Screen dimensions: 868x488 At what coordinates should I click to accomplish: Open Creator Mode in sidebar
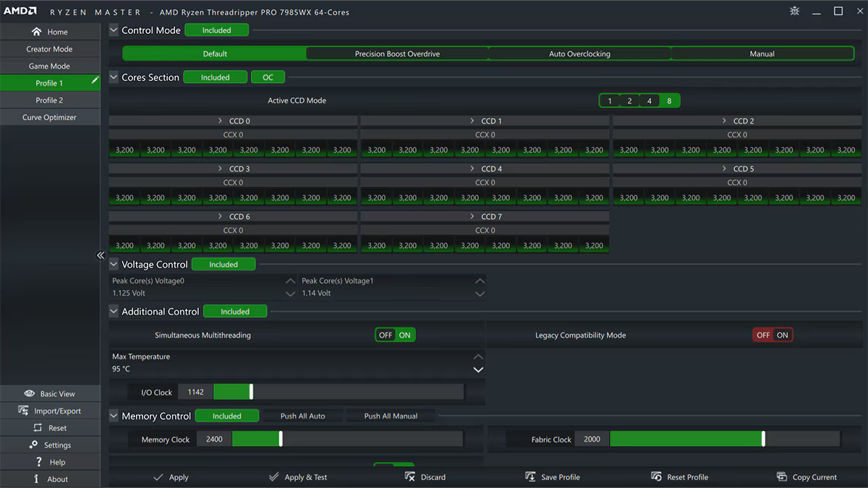pyautogui.click(x=50, y=49)
